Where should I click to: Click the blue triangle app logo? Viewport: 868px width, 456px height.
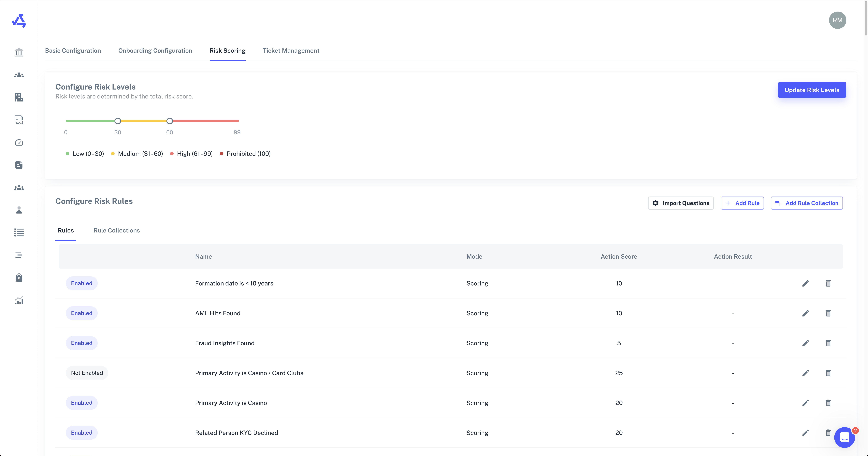click(x=19, y=21)
